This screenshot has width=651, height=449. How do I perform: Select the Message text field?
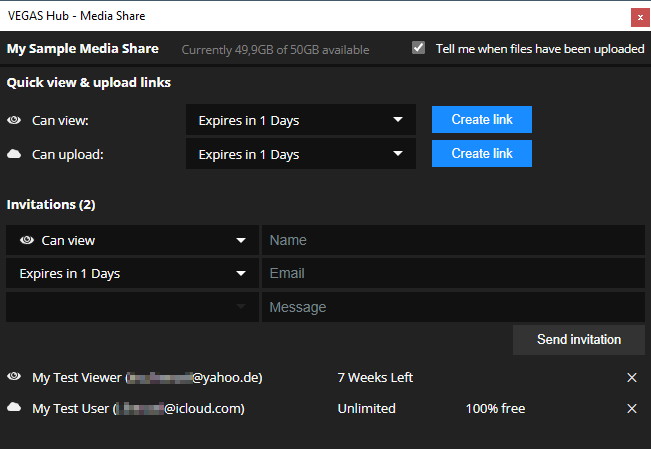[453, 307]
